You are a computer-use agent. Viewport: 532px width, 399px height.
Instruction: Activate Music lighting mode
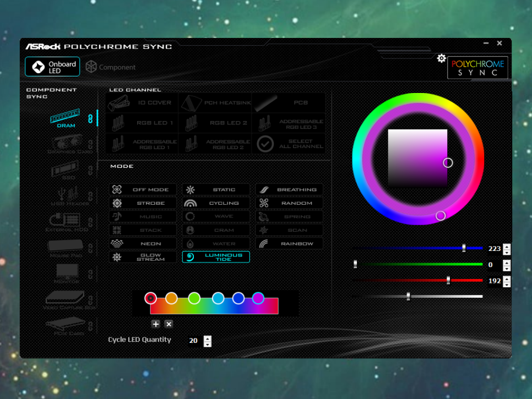coord(143,216)
